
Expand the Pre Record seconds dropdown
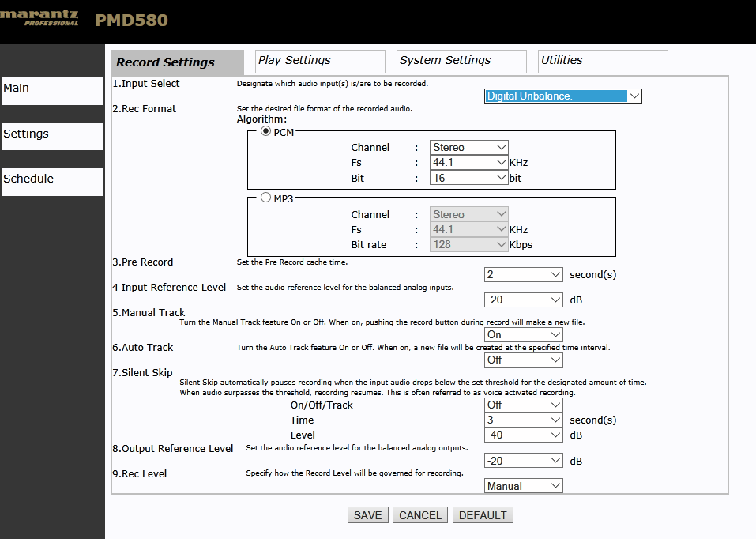click(x=523, y=274)
